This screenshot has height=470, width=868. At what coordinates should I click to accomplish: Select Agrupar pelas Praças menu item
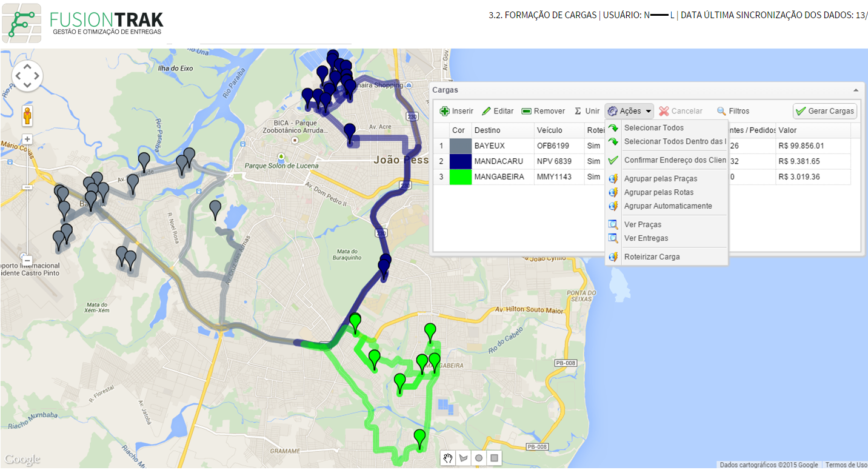667,179
